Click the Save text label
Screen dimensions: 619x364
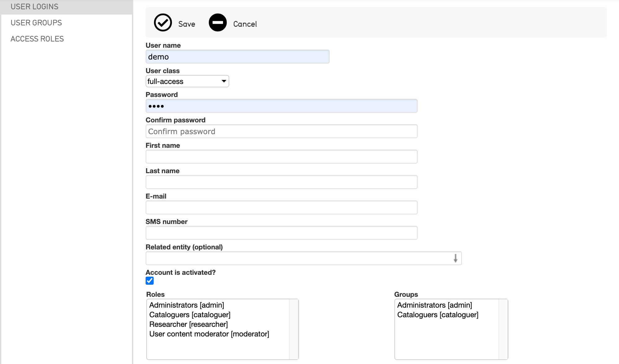[x=187, y=24]
